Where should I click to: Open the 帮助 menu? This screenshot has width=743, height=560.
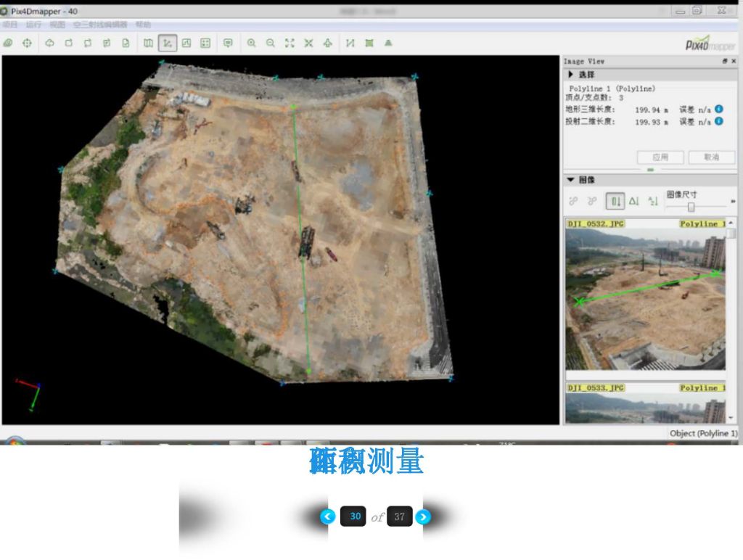coord(143,25)
